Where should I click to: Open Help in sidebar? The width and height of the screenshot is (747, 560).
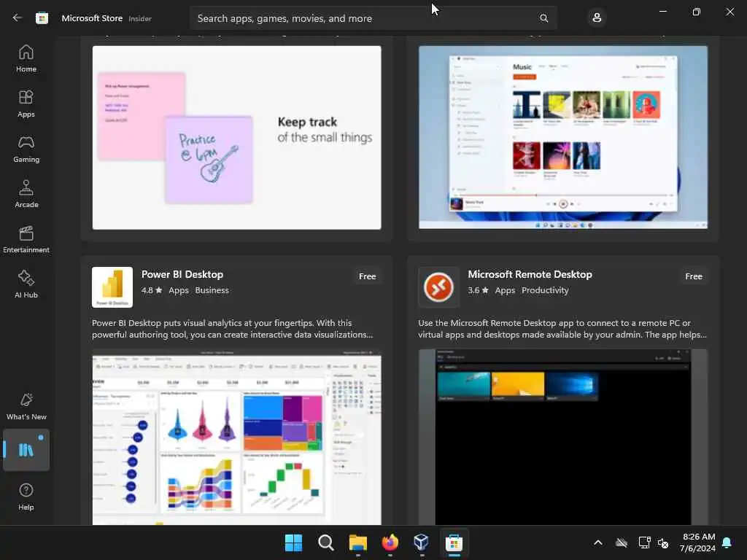point(26,497)
